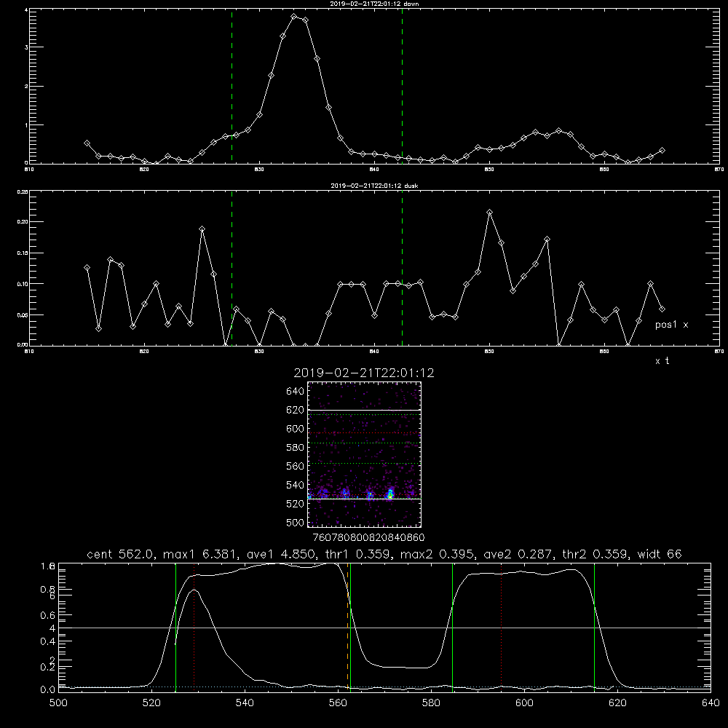Image resolution: width=728 pixels, height=728 pixels.
Task: Click the bottom plot x-axis label 640
Action: pyautogui.click(x=711, y=703)
